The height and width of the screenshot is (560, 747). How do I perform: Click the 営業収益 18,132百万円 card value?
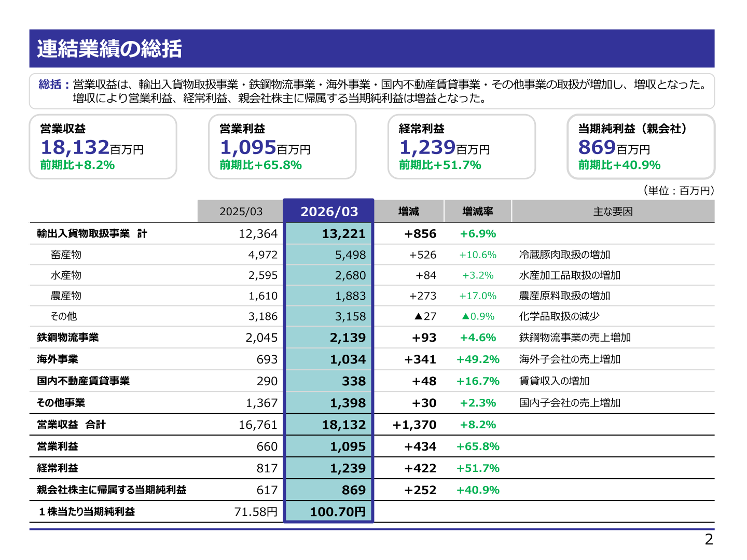point(92,148)
